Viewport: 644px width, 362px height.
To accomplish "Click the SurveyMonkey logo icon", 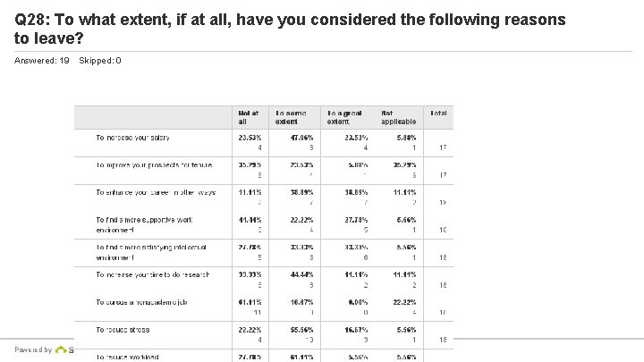I will click(x=61, y=349).
